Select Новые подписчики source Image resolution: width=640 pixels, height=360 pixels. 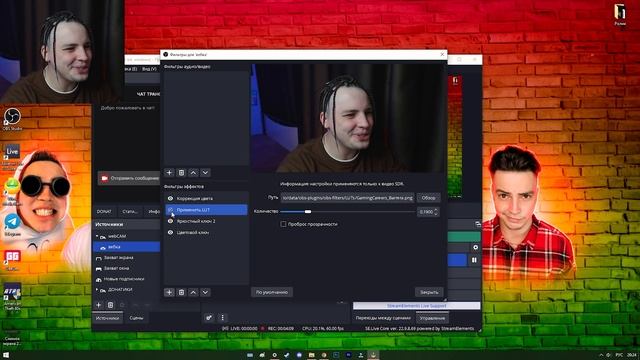click(127, 279)
